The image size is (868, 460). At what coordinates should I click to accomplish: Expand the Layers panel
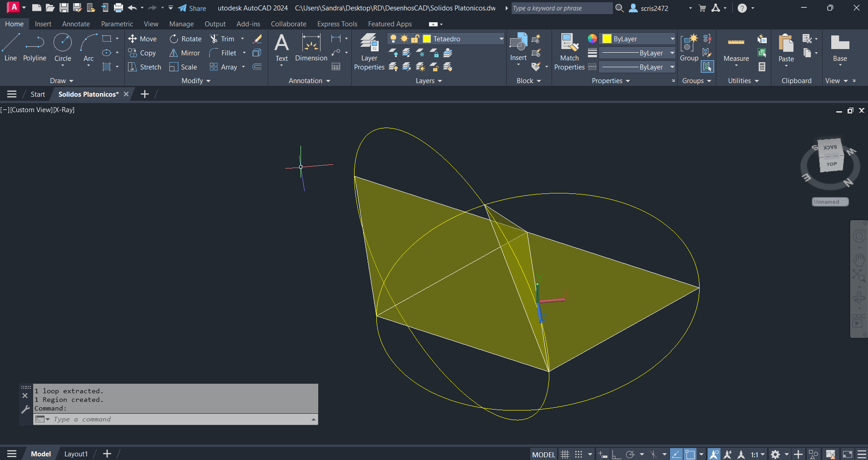point(429,81)
